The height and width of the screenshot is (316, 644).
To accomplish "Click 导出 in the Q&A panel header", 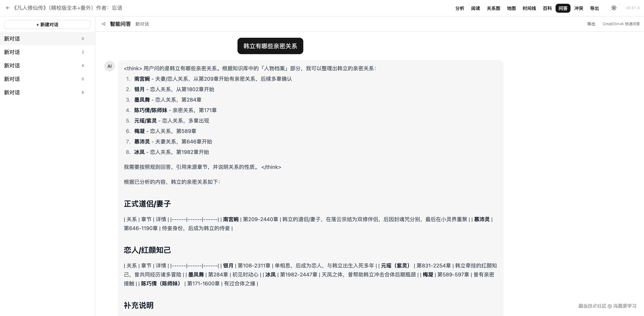I will point(591,24).
